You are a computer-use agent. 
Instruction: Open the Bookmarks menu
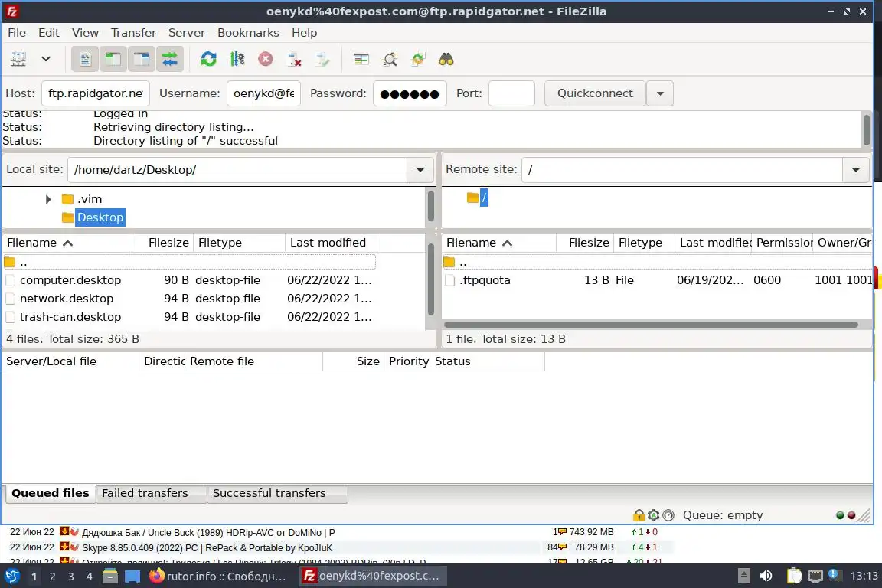[x=248, y=33]
